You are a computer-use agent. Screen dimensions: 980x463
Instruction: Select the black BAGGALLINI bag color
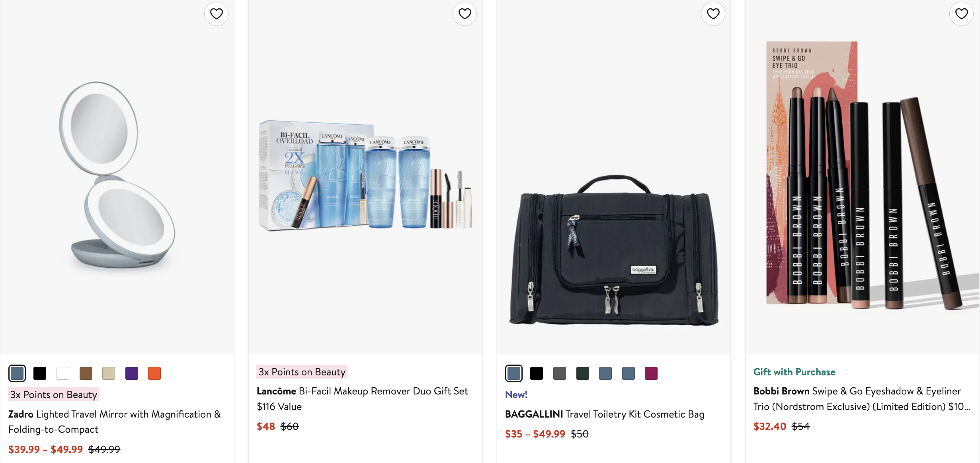pos(537,373)
